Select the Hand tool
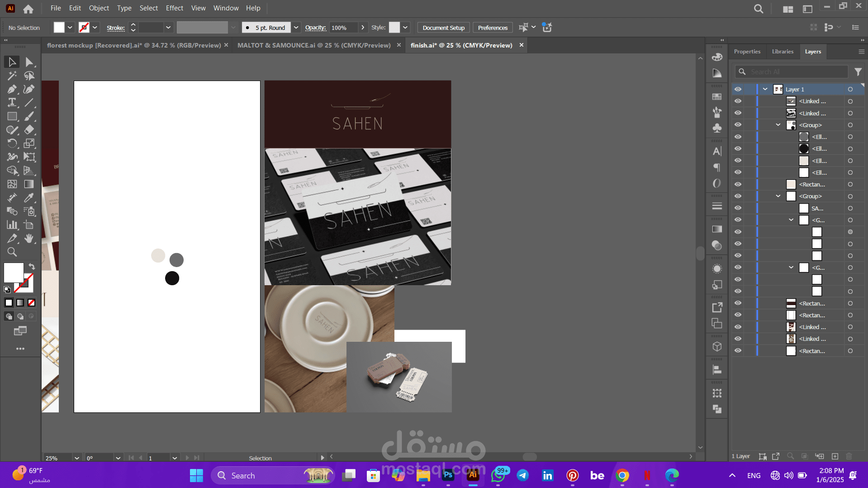868x488 pixels. (29, 239)
